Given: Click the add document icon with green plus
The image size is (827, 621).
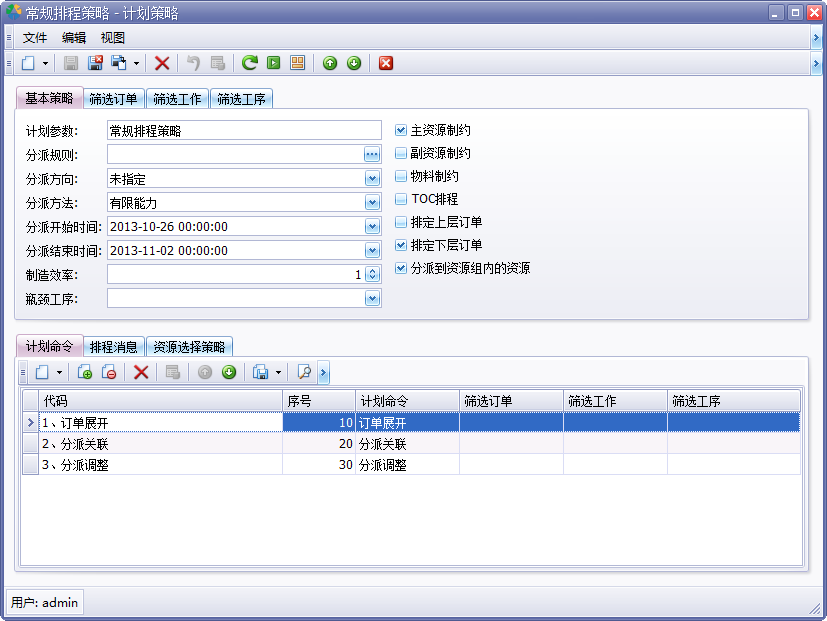Looking at the screenshot, I should point(84,372).
